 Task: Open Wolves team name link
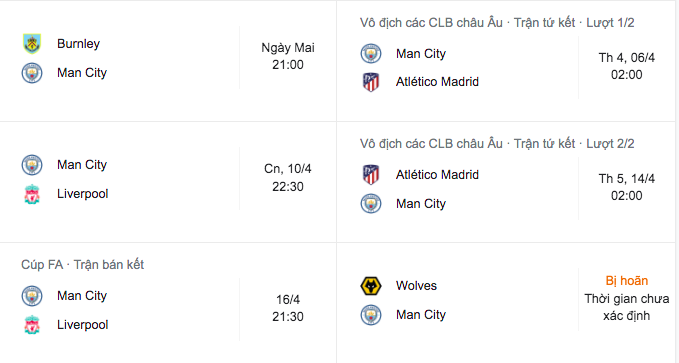coord(416,286)
